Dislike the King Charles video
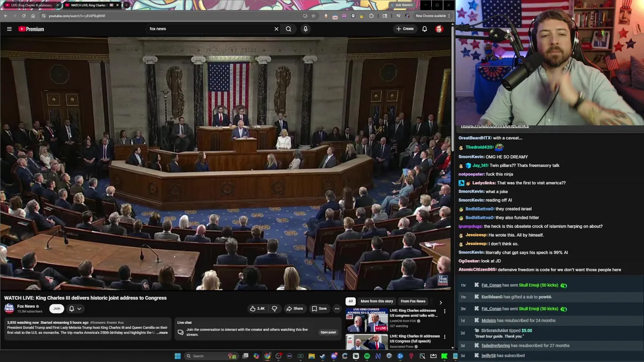Viewport: 644px width, 362px height. [x=274, y=309]
